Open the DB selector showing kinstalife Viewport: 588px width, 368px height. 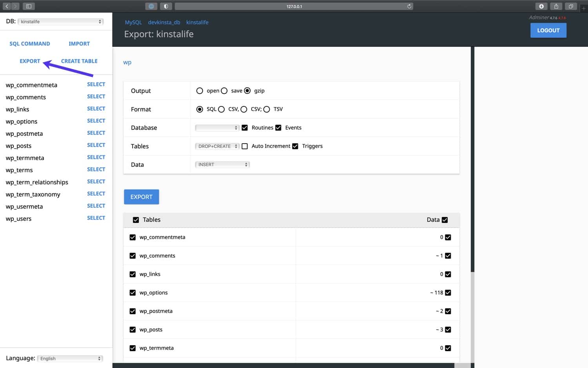pyautogui.click(x=60, y=21)
